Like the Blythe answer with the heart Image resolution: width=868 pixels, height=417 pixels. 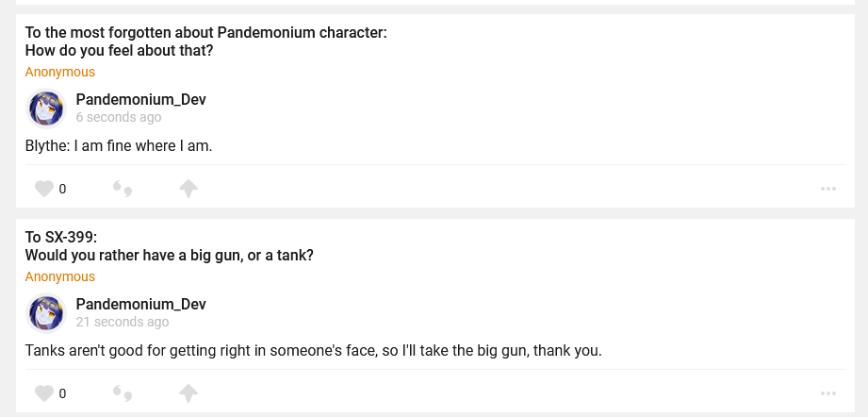43,189
